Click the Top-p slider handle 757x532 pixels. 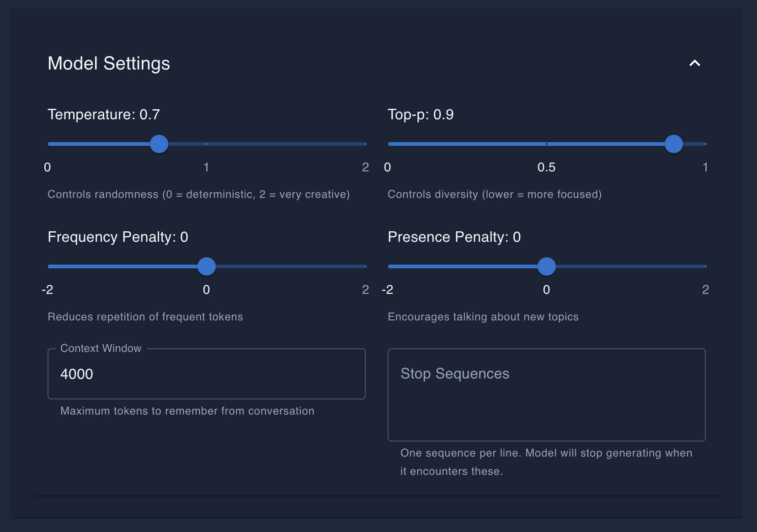[x=673, y=144]
